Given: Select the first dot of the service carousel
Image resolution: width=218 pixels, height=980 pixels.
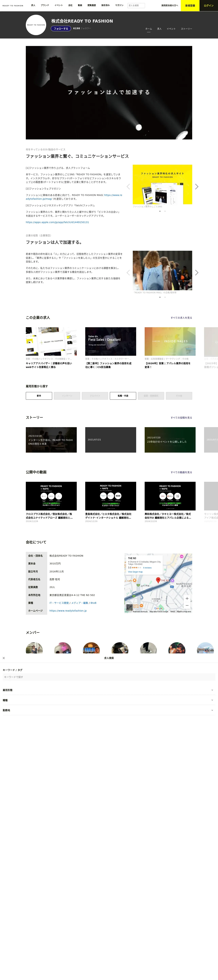Looking at the screenshot, I should [x=160, y=211].
